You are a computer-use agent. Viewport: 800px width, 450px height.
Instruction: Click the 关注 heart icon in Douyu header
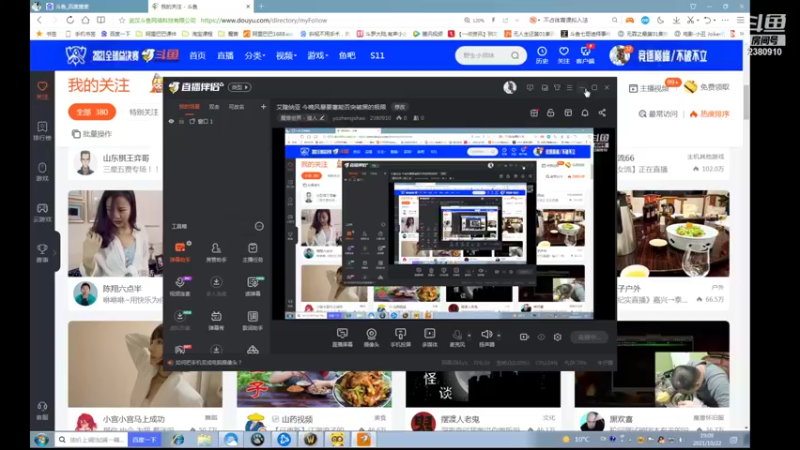(x=563, y=55)
